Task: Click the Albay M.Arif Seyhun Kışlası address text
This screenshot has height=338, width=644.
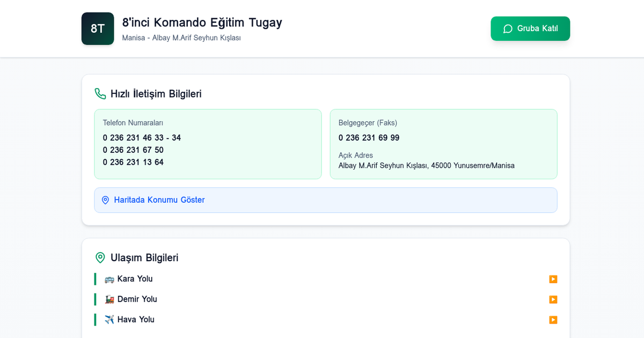Action: coord(426,165)
